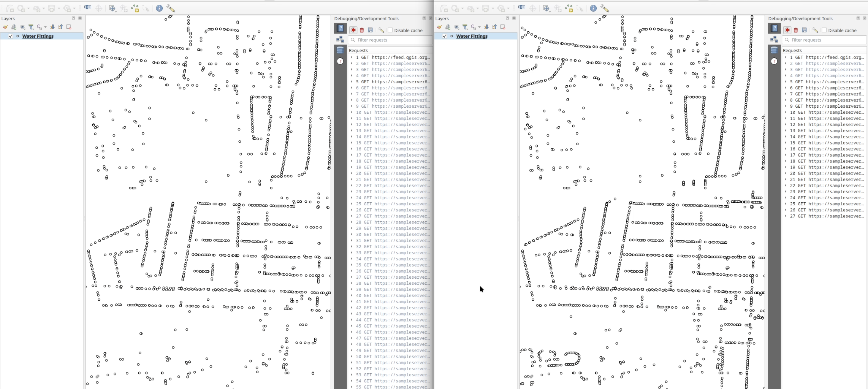The width and height of the screenshot is (868, 389).
Task: Select Water Fittings layer name in left window
Action: tap(38, 36)
